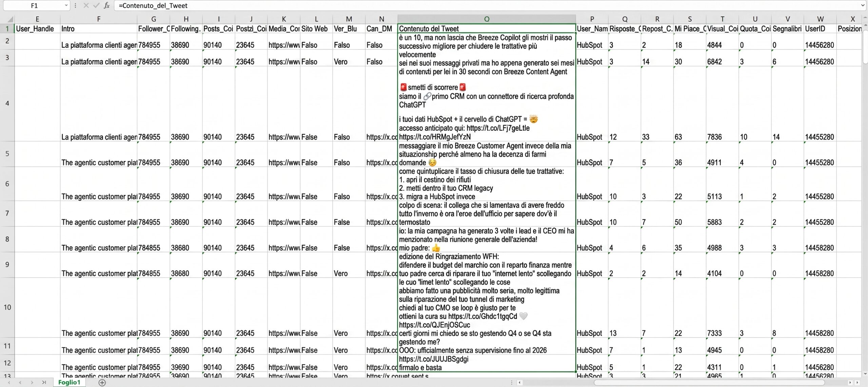This screenshot has height=387, width=868.
Task: Click the 'Contenuto del Tweet' header cell
Action: tap(487, 28)
